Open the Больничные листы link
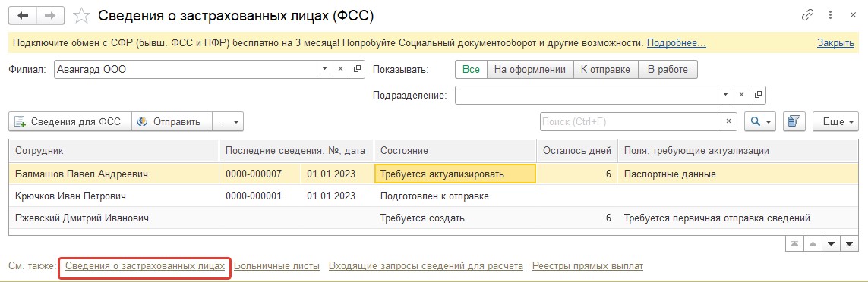Screen dimensions: 868x282 pos(276,266)
